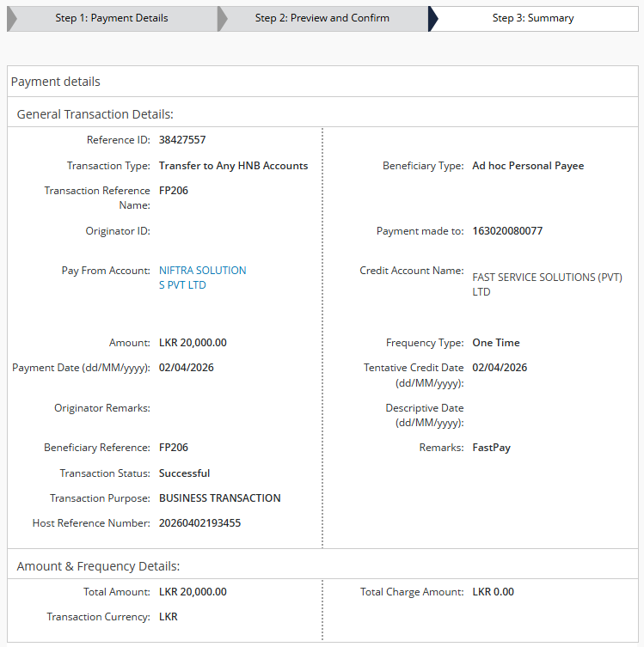Select the payee account number 163020080077

pos(507,231)
